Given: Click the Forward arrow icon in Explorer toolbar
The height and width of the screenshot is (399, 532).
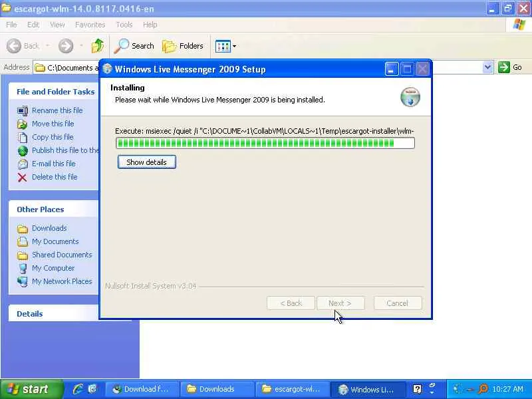Looking at the screenshot, I should point(65,46).
